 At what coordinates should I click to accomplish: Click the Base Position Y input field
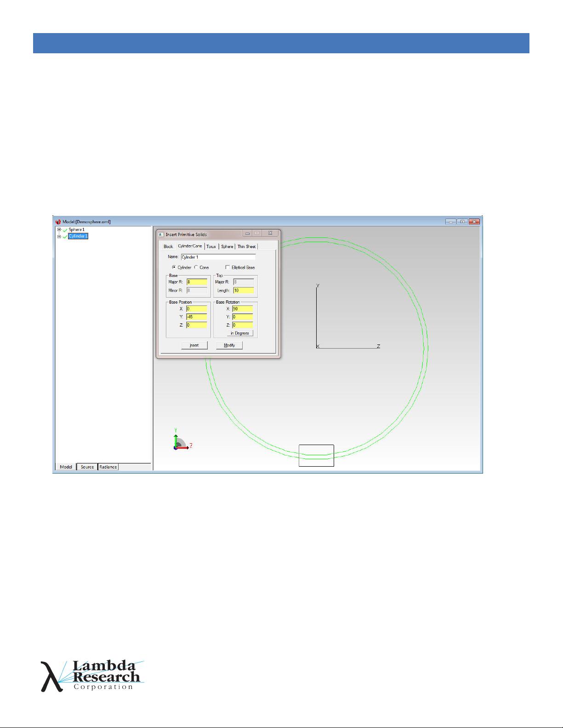197,317
